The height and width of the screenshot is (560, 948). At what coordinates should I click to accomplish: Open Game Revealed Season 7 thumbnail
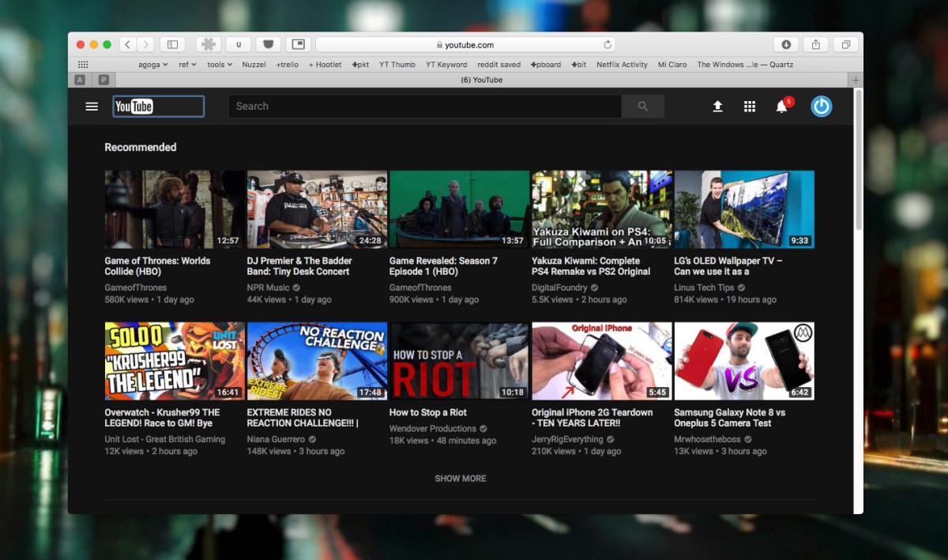click(459, 209)
